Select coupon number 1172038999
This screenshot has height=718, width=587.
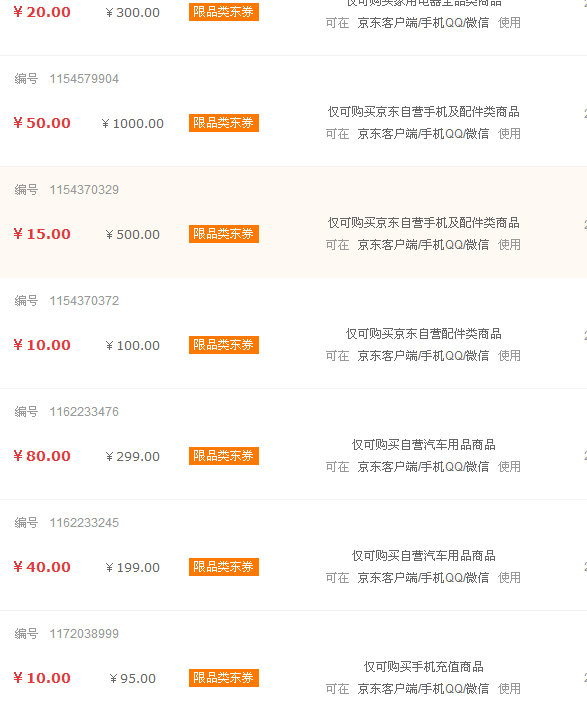[84, 634]
